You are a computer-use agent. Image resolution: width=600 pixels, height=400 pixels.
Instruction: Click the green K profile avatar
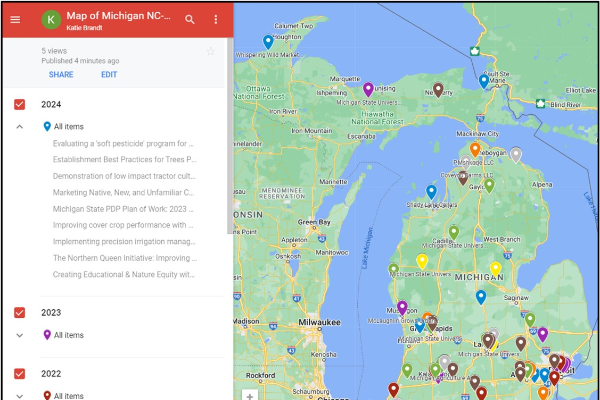[x=51, y=19]
